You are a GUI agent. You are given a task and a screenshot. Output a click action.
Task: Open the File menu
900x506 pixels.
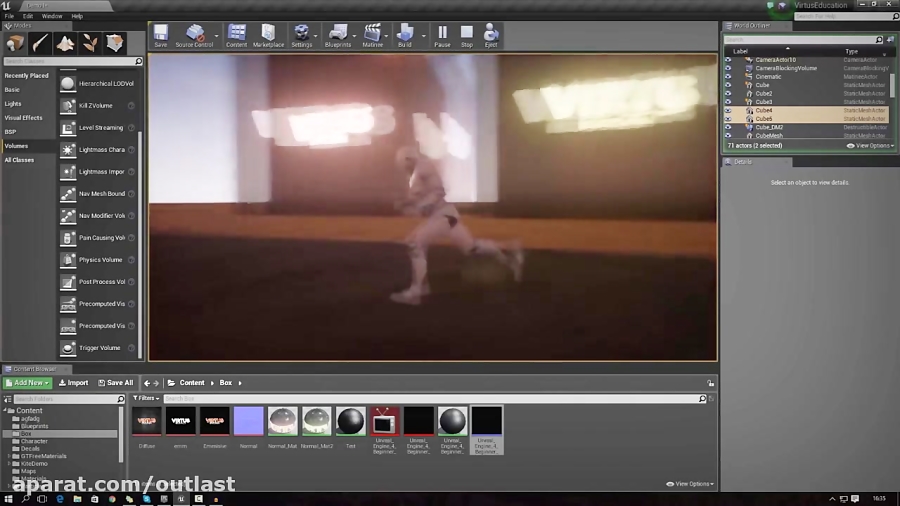click(9, 16)
